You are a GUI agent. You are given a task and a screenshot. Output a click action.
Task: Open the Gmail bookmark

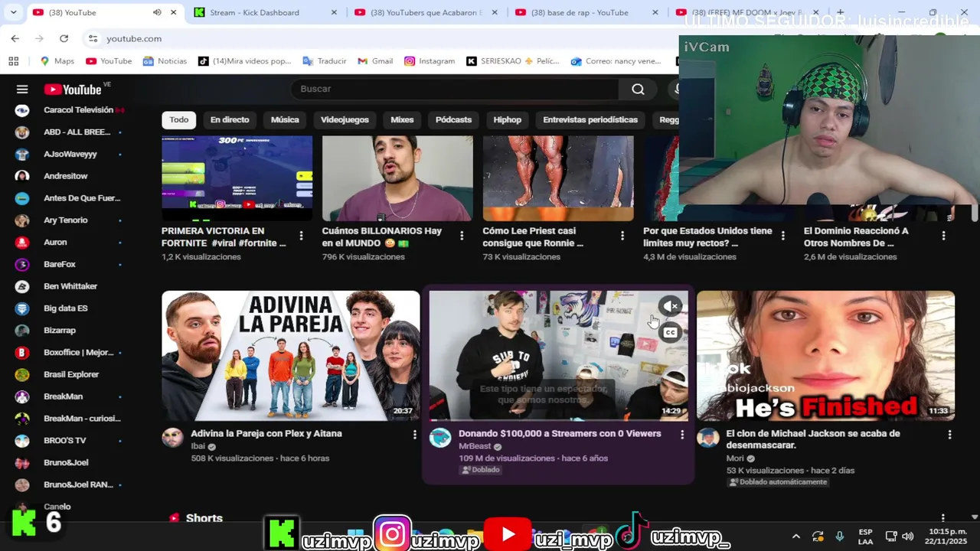(x=375, y=61)
